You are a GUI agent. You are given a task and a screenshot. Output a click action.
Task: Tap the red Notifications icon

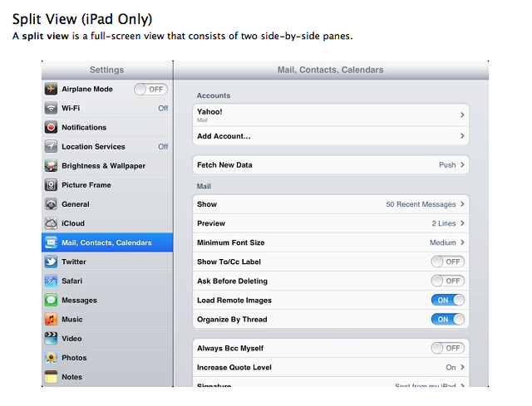51,127
